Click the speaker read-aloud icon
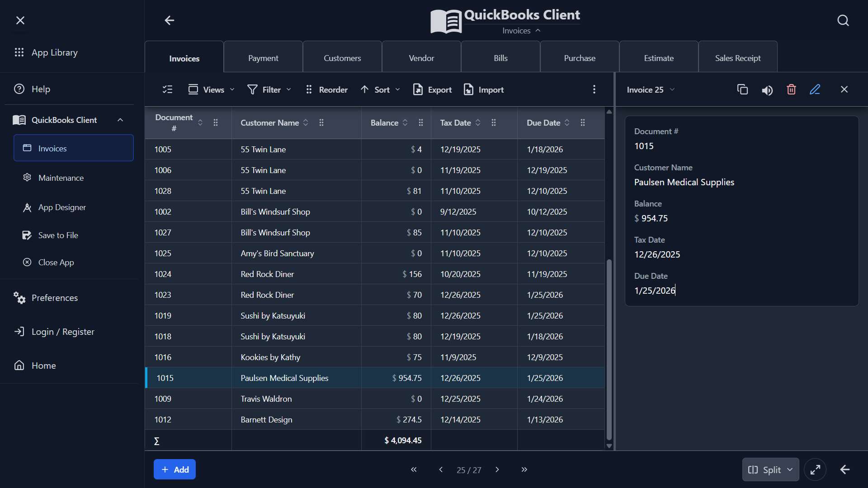868x488 pixels. (767, 90)
